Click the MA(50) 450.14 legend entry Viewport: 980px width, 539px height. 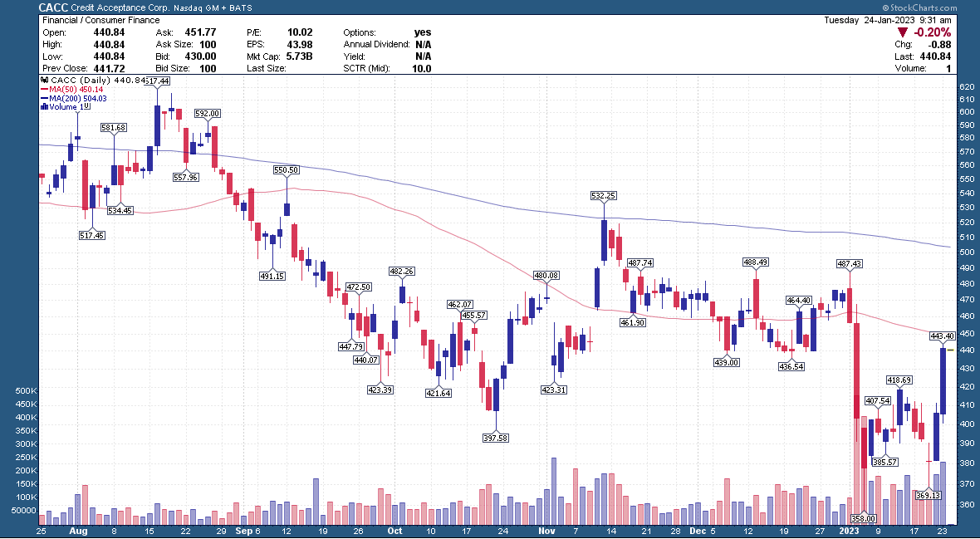[x=73, y=90]
